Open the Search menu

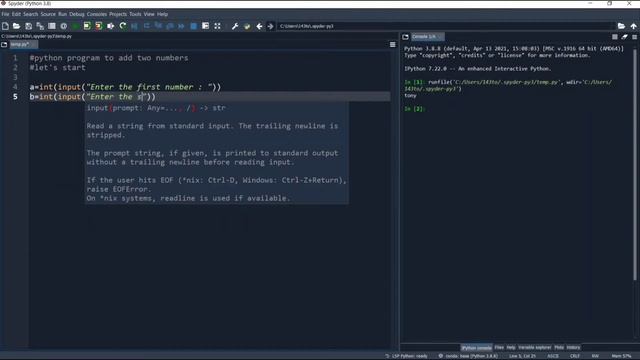30,14
